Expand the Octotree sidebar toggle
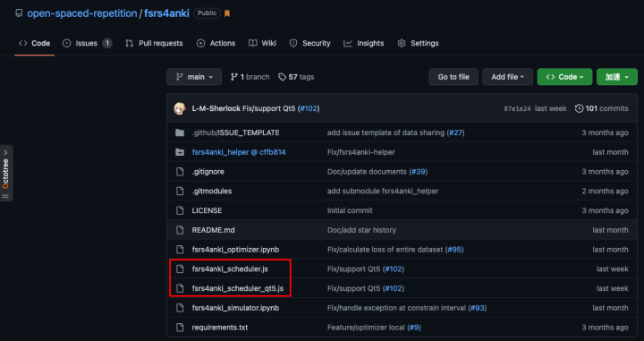The height and width of the screenshot is (341, 644). [5, 173]
